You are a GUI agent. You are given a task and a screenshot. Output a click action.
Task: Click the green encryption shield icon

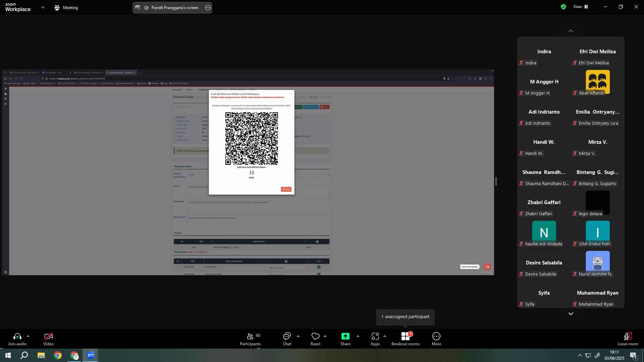pyautogui.click(x=563, y=7)
